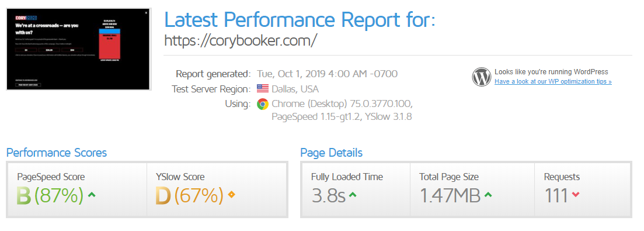
Task: Click the Fully Loaded Time 3.8s value
Action: pos(328,196)
